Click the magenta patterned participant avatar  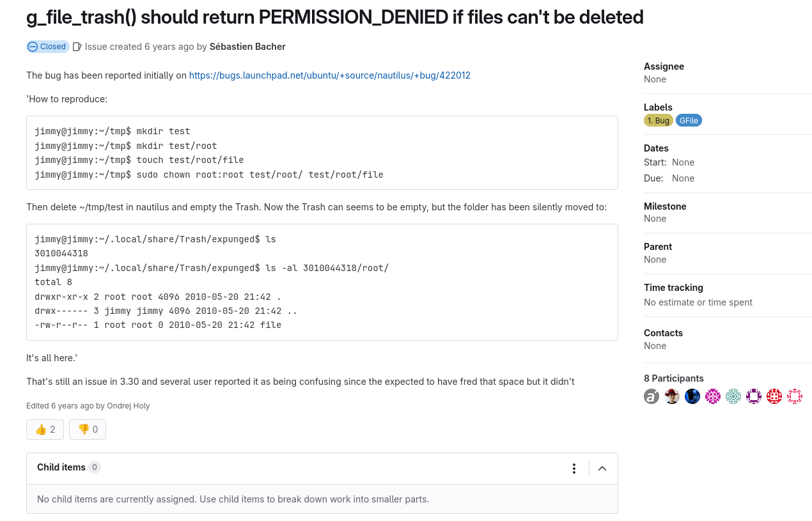pos(713,396)
